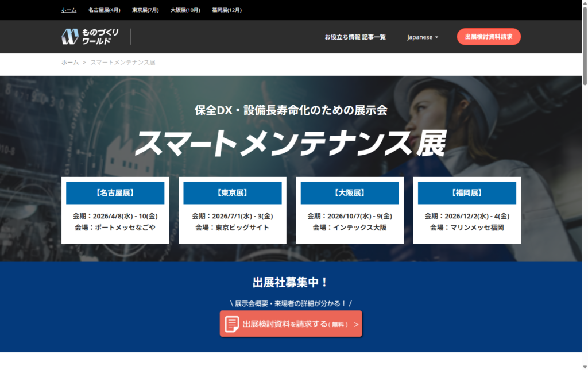The height and width of the screenshot is (370, 588).
Task: Click the スマートメンテナンス展 breadcrumb text
Action: (123, 62)
